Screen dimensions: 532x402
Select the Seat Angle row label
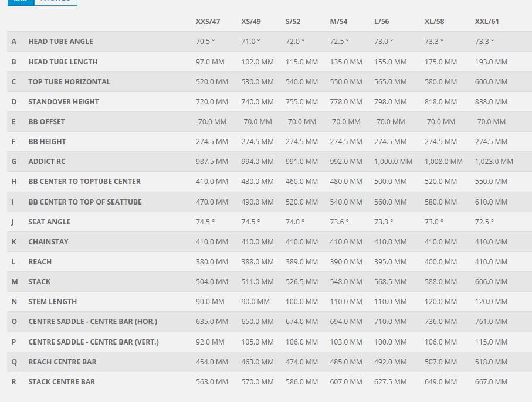(49, 222)
